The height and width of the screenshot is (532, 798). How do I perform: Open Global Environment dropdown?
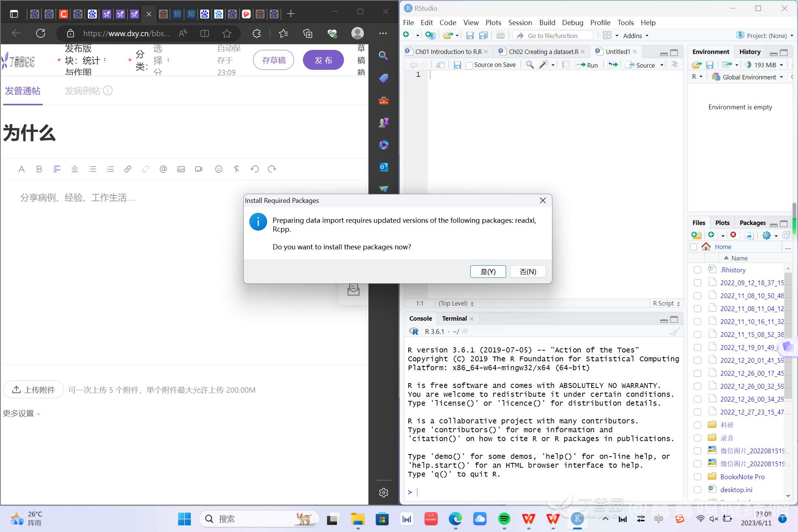(x=747, y=77)
